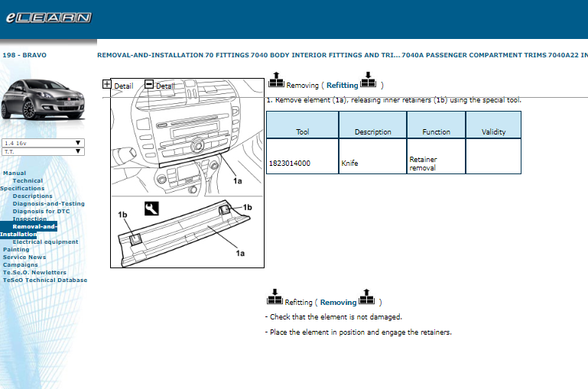Screen dimensions: 588x389
Task: Click the Removing section icon at top
Action: click(x=276, y=79)
